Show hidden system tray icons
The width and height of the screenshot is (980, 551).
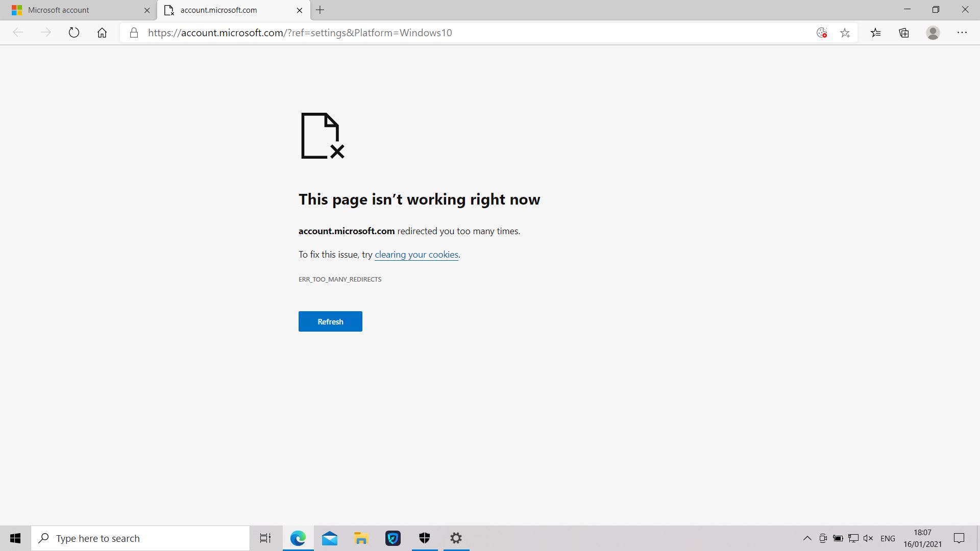[807, 538]
